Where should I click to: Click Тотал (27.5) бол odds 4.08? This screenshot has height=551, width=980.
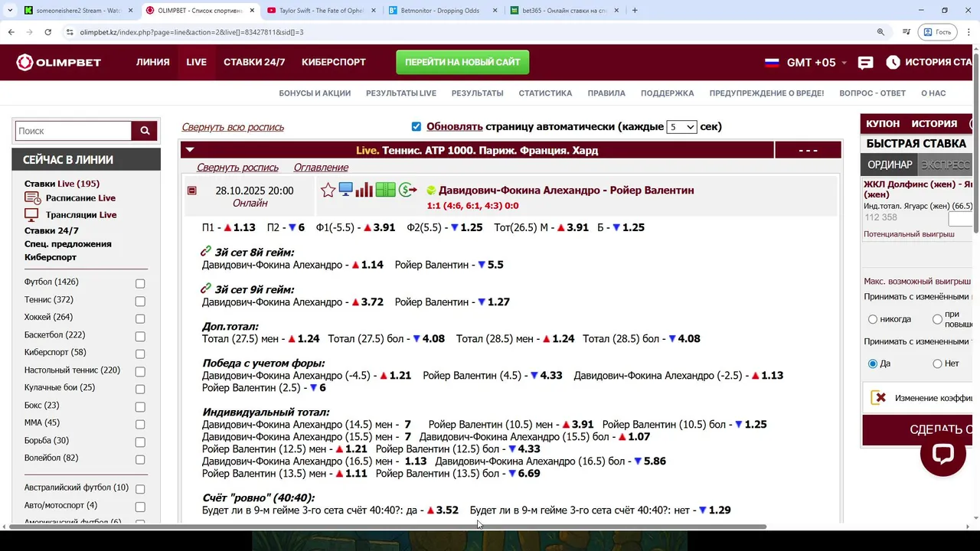pyautogui.click(x=433, y=338)
